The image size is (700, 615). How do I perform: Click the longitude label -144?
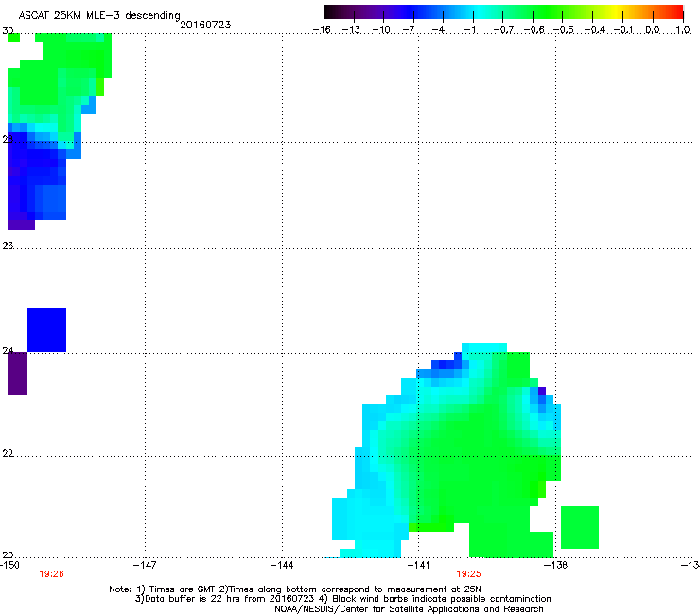click(282, 565)
